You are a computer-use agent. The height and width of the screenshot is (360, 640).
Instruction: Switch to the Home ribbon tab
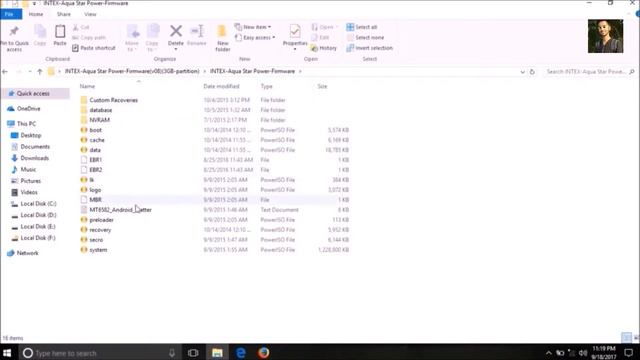tap(36, 14)
